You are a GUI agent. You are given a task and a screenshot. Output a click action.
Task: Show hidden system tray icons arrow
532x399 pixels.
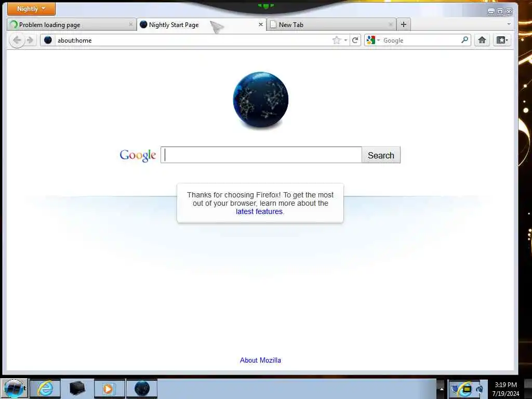click(442, 389)
